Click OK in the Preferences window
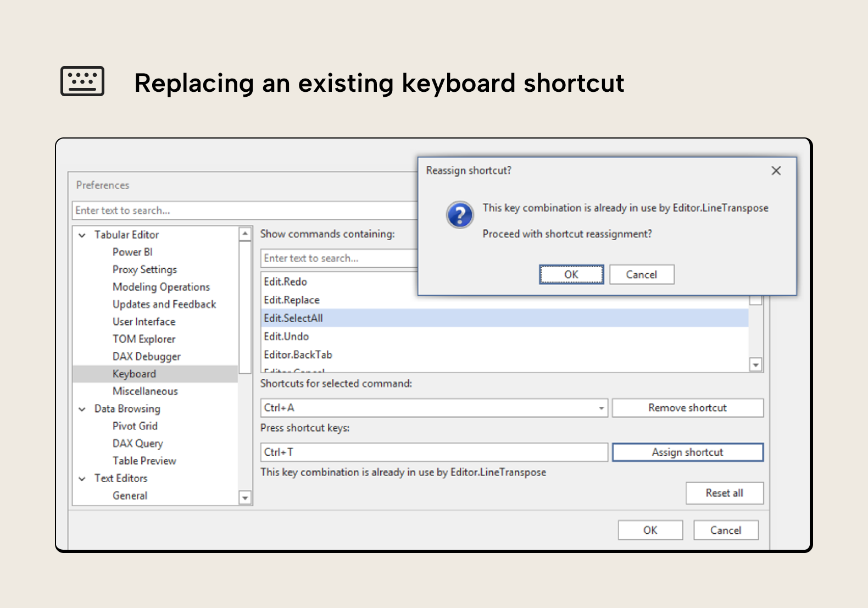Screen dimensions: 868x608 (650, 530)
